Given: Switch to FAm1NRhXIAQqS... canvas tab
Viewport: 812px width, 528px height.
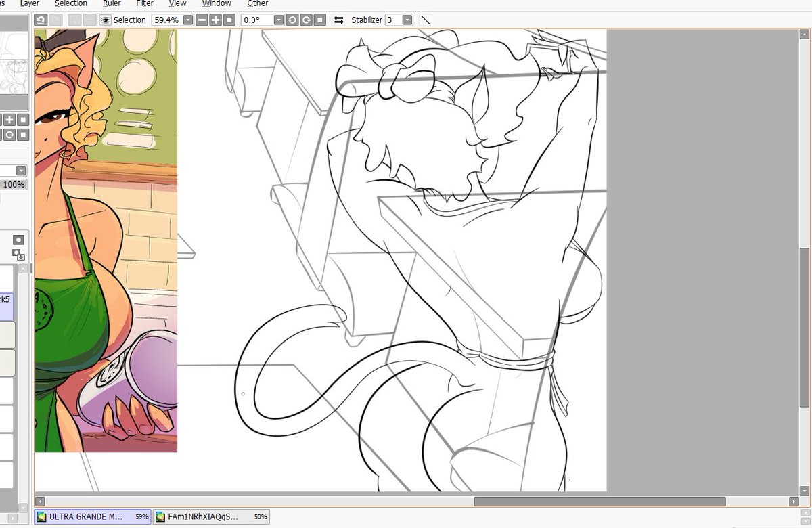Looking at the screenshot, I should pos(211,516).
